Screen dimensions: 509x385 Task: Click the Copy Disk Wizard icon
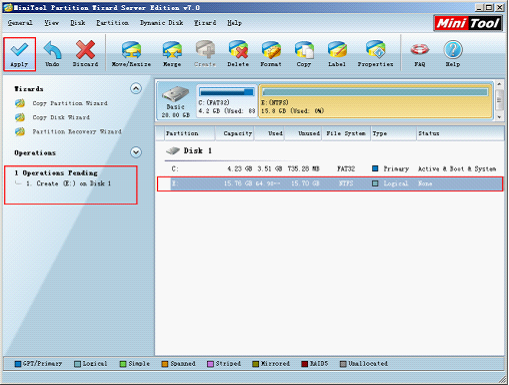pyautogui.click(x=20, y=117)
